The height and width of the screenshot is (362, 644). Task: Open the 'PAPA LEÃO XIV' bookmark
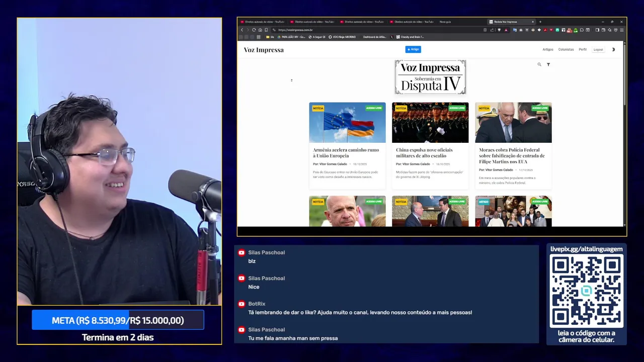(291, 37)
